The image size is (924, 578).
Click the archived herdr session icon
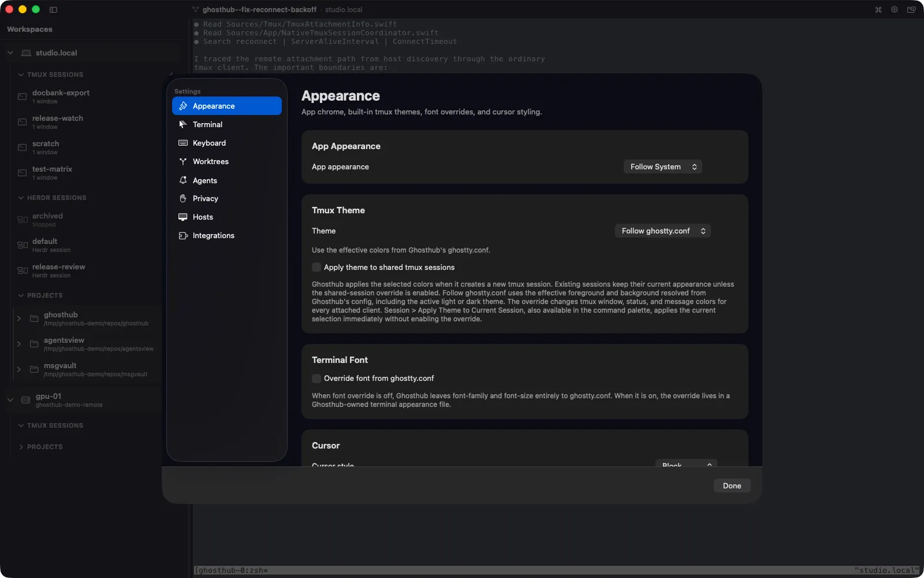23,220
